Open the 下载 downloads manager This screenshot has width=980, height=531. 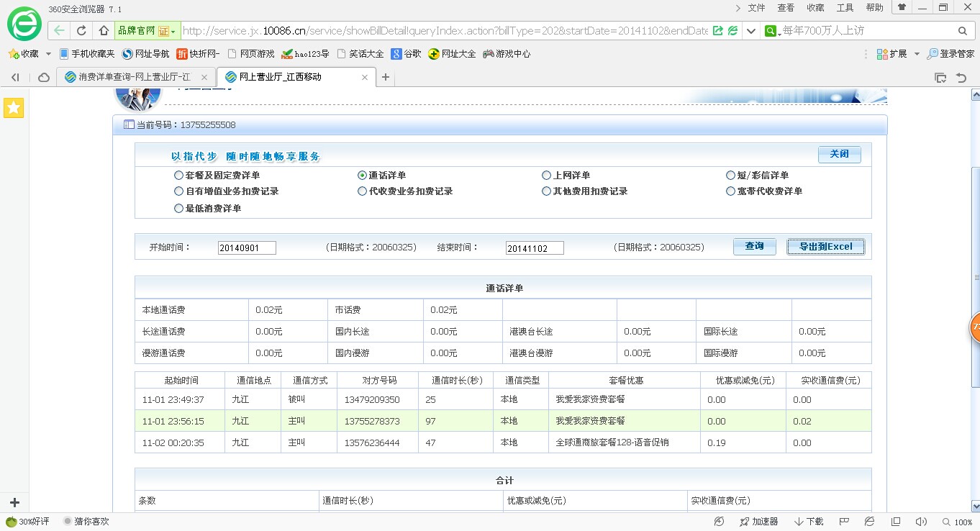(x=809, y=522)
